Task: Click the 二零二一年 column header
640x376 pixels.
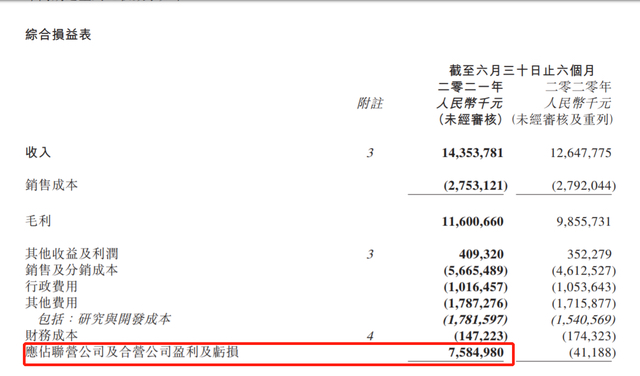Action: point(470,87)
